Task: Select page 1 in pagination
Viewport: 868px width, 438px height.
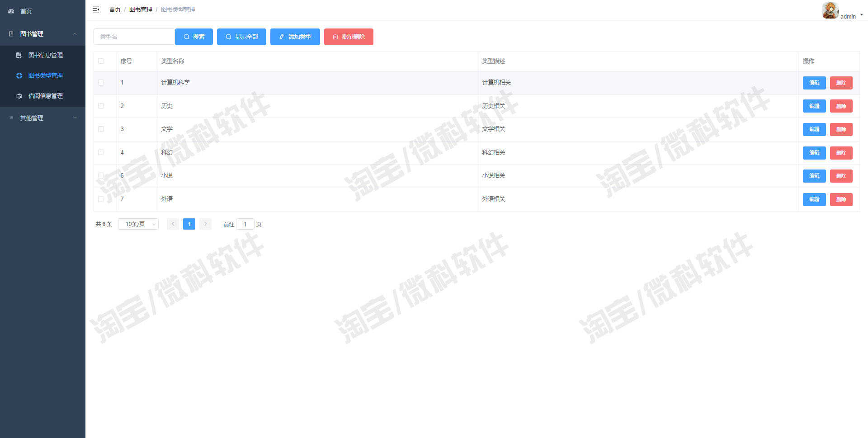Action: click(x=189, y=224)
